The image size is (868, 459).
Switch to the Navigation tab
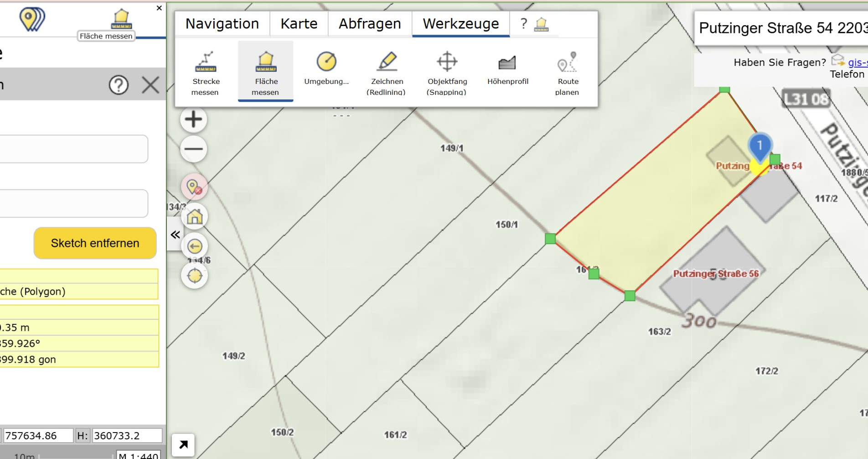pos(222,24)
